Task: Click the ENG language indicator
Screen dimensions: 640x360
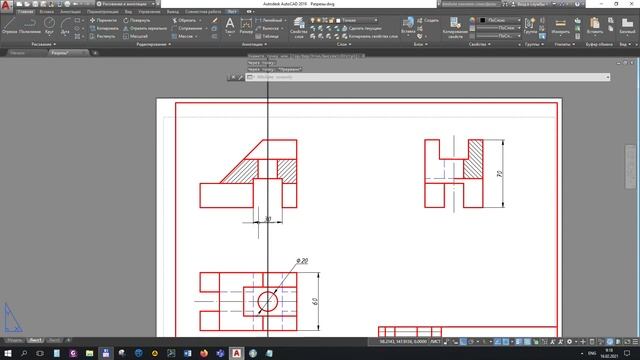Action: (592, 353)
